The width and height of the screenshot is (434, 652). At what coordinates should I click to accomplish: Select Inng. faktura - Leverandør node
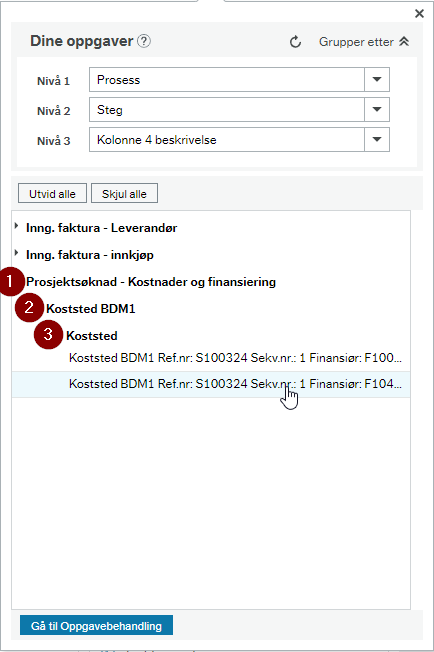(101, 228)
